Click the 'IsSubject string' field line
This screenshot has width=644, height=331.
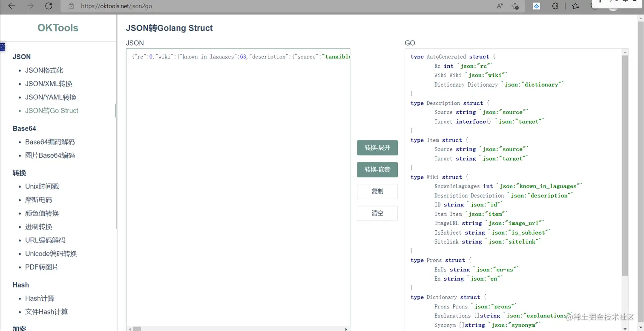tap(493, 232)
